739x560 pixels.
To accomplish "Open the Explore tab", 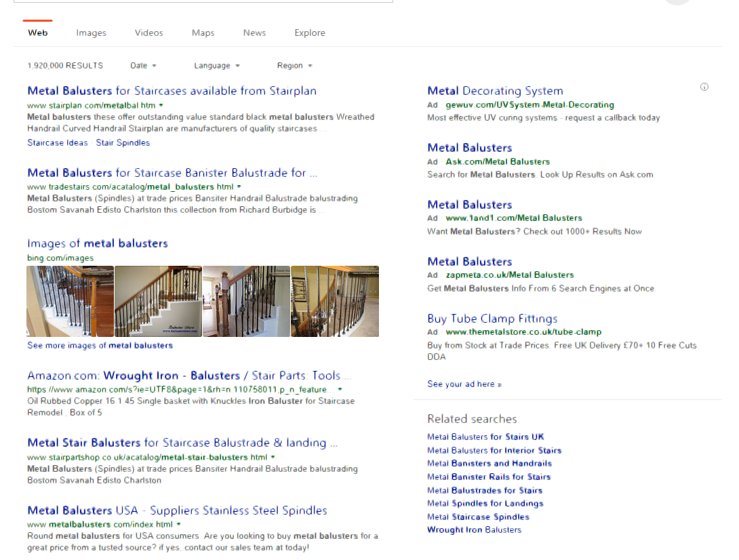I will 310,33.
